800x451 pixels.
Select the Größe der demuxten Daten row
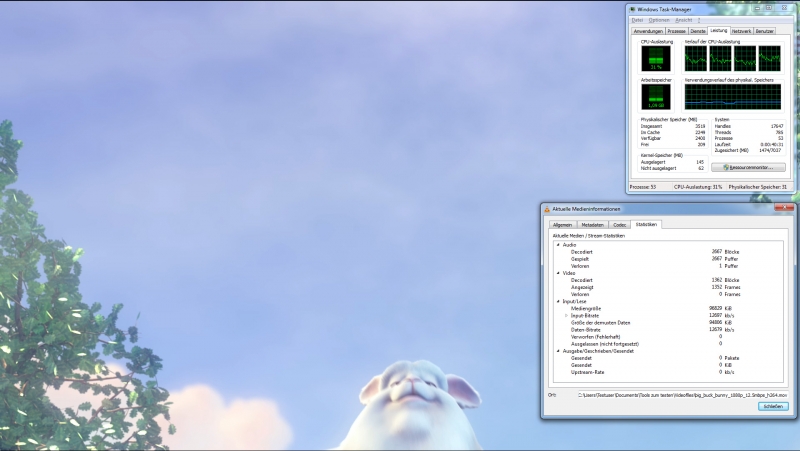pos(668,323)
